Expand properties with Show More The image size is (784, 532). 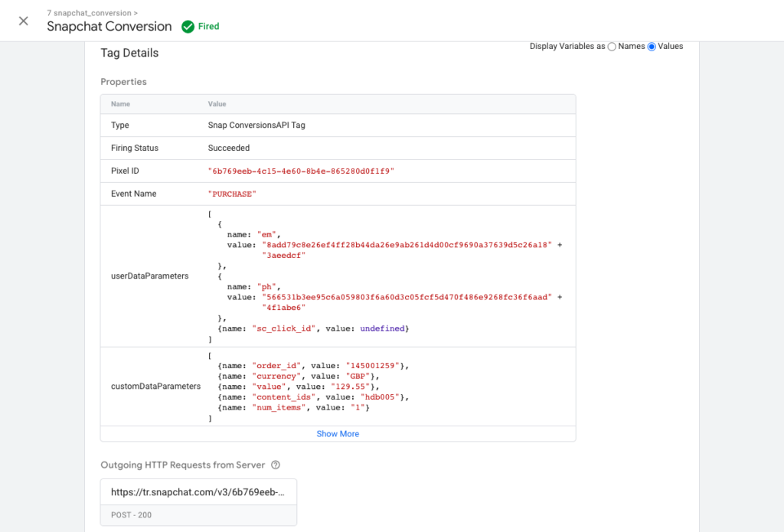pos(338,433)
